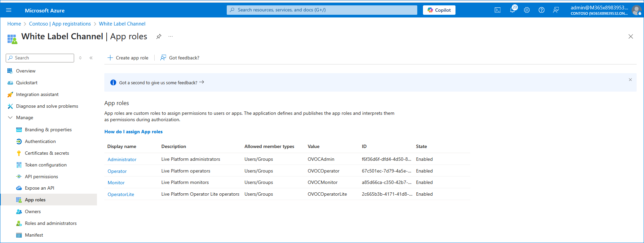The image size is (644, 243).
Task: Expand or collapse all sidebar groups
Action: [80, 58]
